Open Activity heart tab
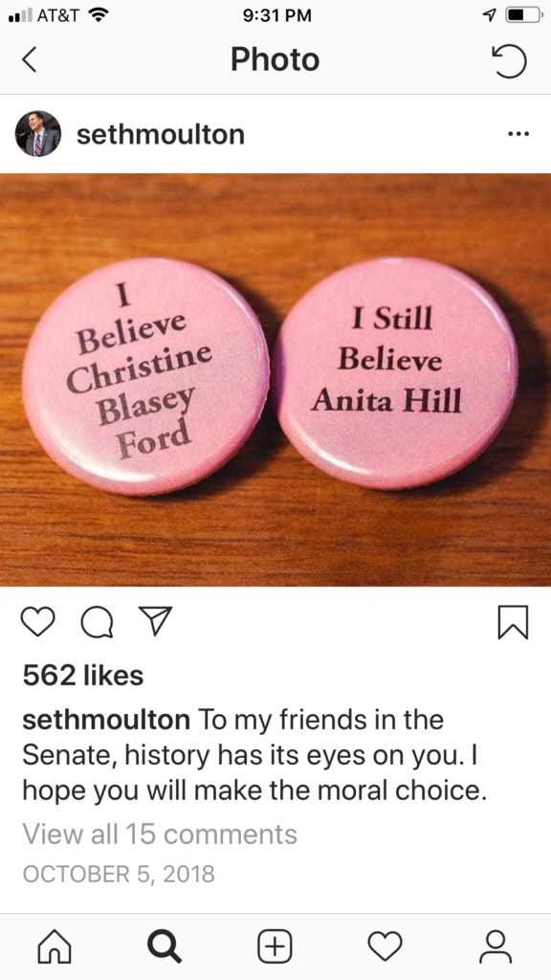551x980 pixels. click(385, 947)
